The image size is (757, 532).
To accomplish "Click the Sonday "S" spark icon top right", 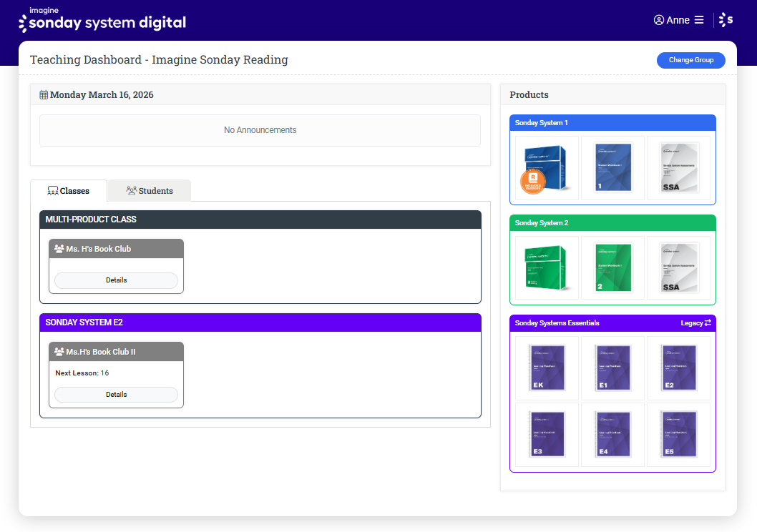I will (726, 19).
